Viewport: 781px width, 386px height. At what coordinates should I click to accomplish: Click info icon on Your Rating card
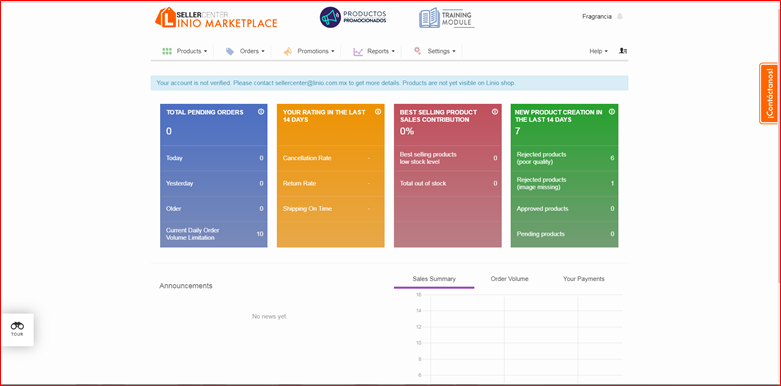[x=378, y=112]
